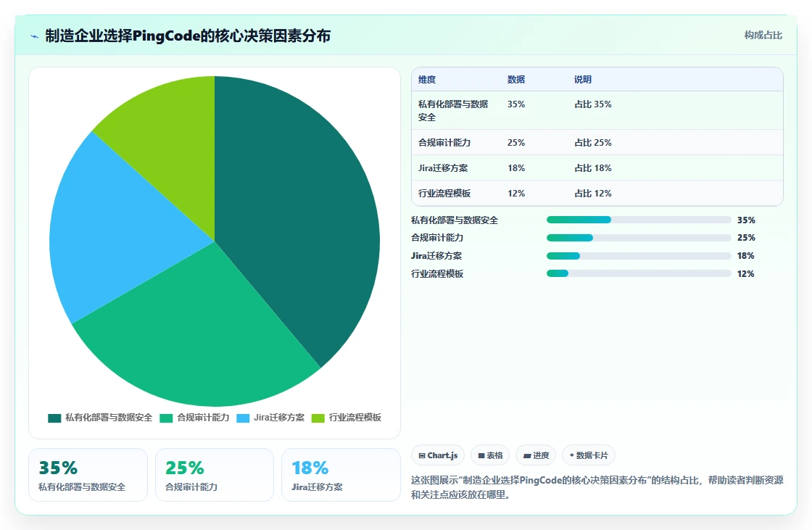Click the 私有化部署与数据安全 progress bar
Image resolution: width=812 pixels, height=530 pixels.
[639, 220]
